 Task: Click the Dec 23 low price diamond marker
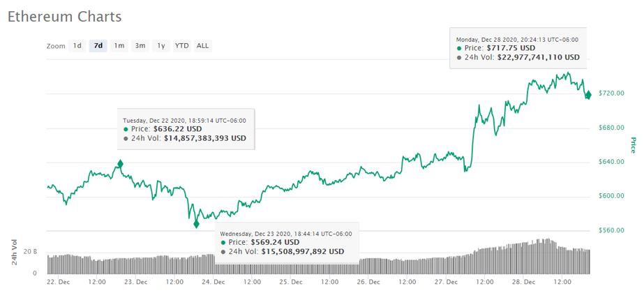click(197, 224)
